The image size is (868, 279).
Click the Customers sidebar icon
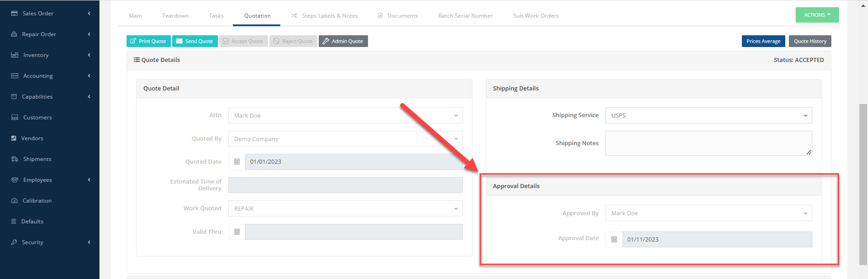click(x=14, y=118)
